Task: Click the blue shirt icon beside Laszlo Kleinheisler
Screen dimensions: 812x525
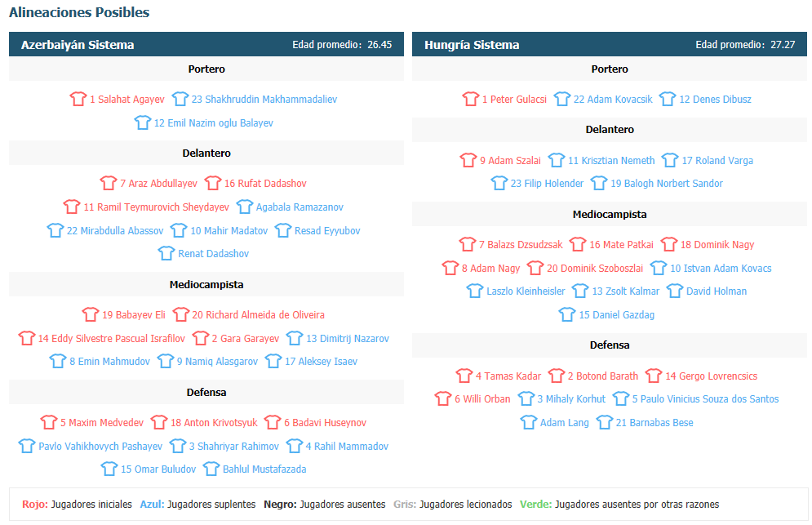Action: click(x=475, y=290)
